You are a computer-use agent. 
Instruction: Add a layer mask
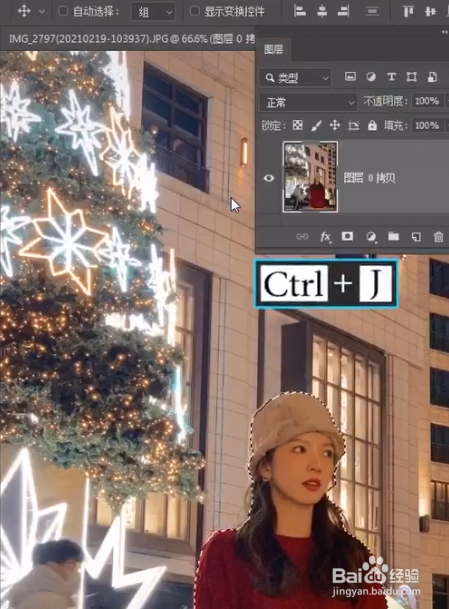click(x=347, y=236)
